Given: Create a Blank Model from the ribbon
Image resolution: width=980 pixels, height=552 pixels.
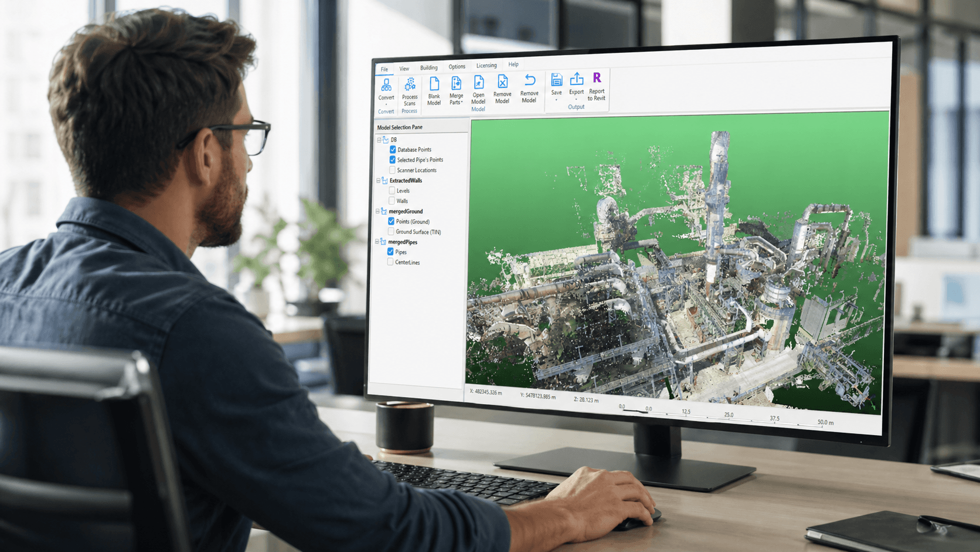Looking at the screenshot, I should (434, 91).
